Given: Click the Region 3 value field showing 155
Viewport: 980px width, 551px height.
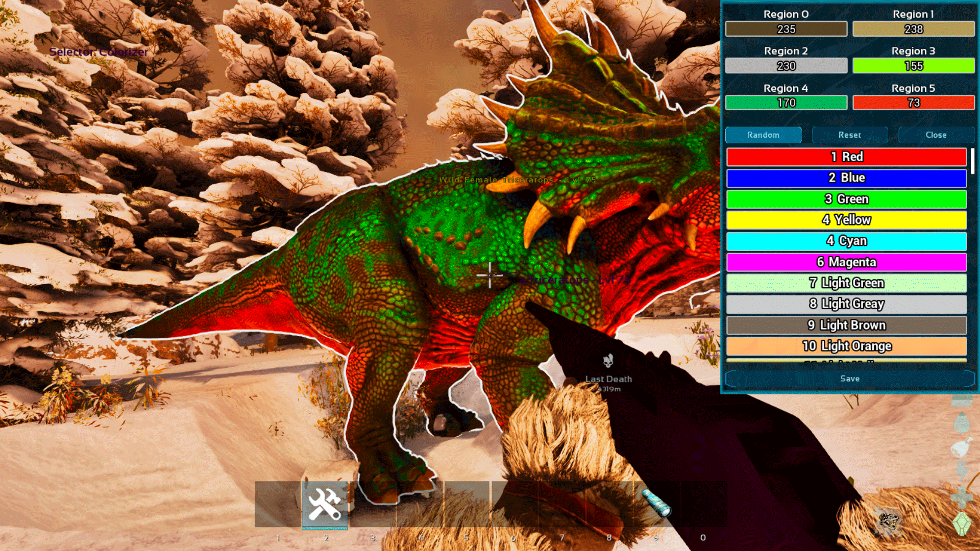Looking at the screenshot, I should tap(913, 66).
